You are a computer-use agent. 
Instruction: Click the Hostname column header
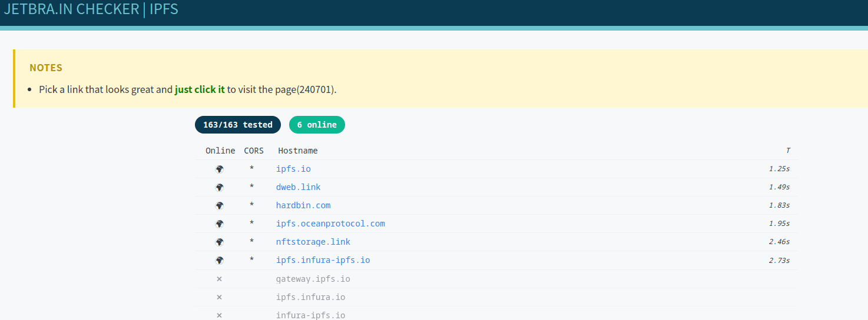pyautogui.click(x=298, y=151)
